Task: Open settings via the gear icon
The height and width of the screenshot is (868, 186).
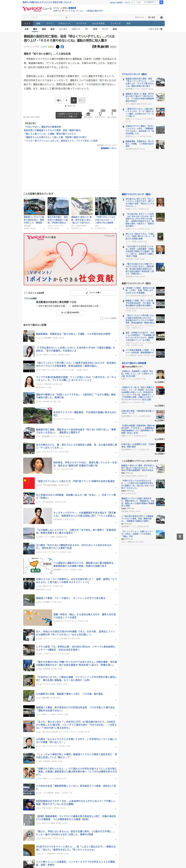Action: point(161,17)
